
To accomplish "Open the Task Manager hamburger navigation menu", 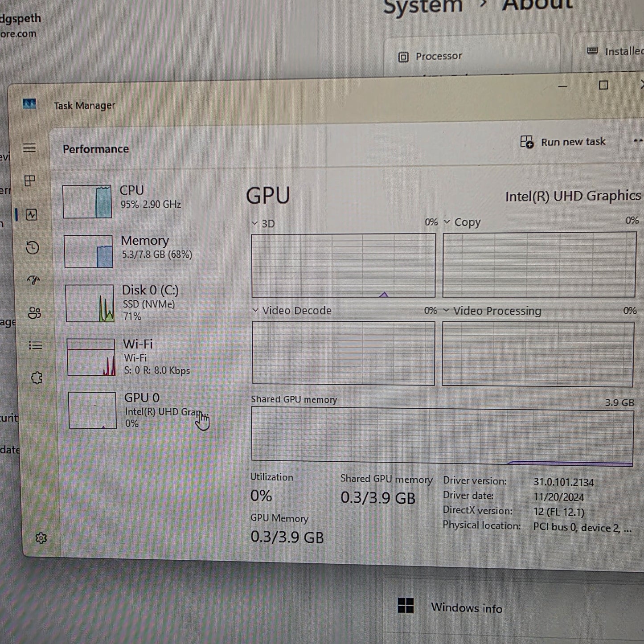I will [x=29, y=148].
